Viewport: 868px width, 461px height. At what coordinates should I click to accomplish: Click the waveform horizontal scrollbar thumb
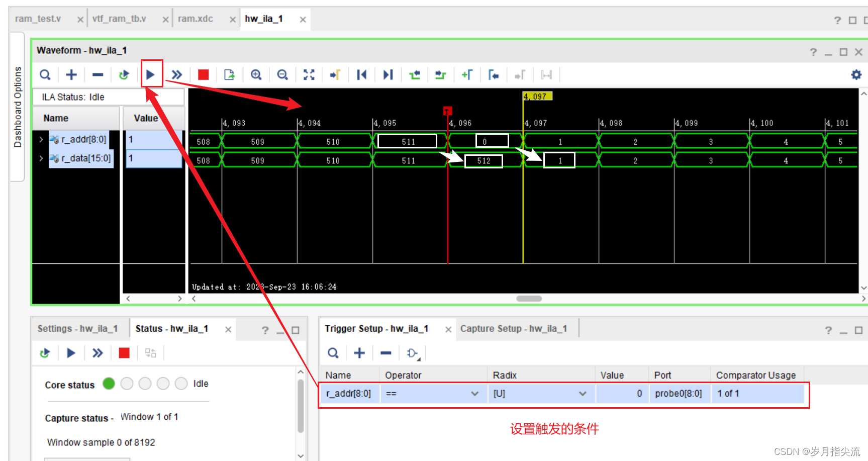[529, 299]
